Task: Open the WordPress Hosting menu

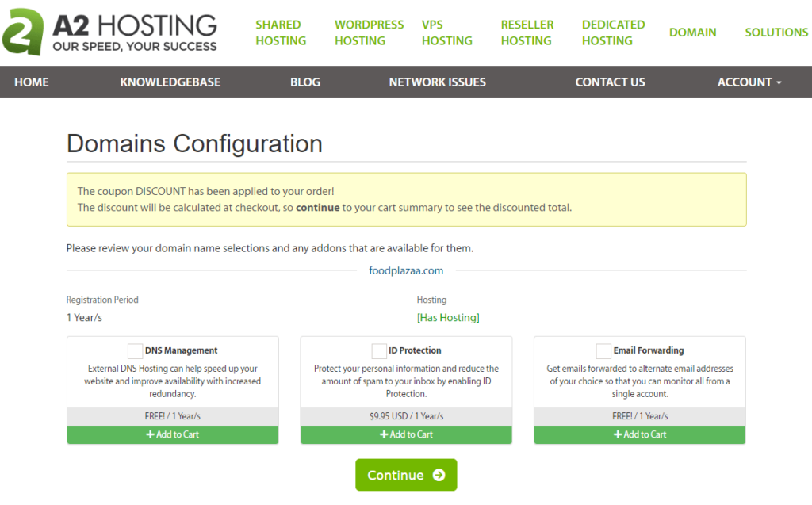Action: tap(370, 33)
